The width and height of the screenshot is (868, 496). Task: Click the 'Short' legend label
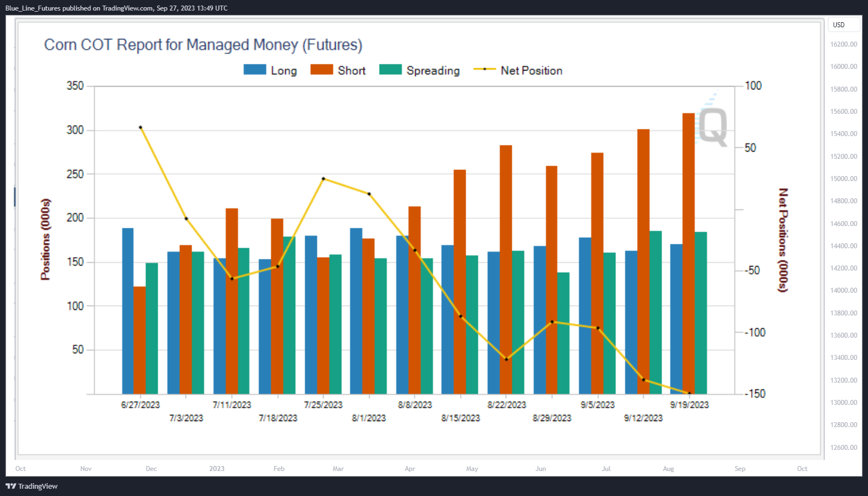tap(352, 71)
